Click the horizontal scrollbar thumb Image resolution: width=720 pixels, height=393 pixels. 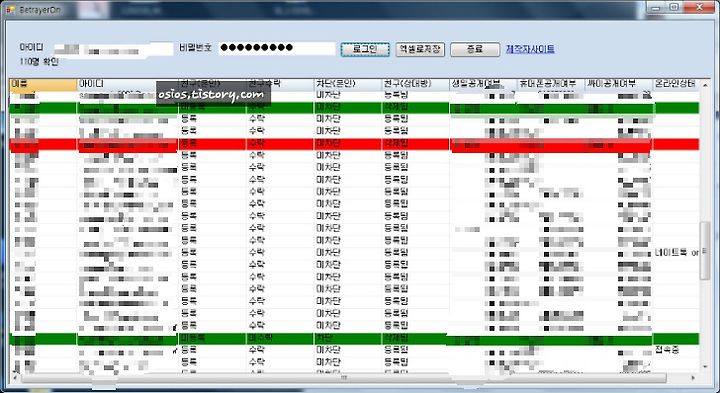click(x=344, y=378)
